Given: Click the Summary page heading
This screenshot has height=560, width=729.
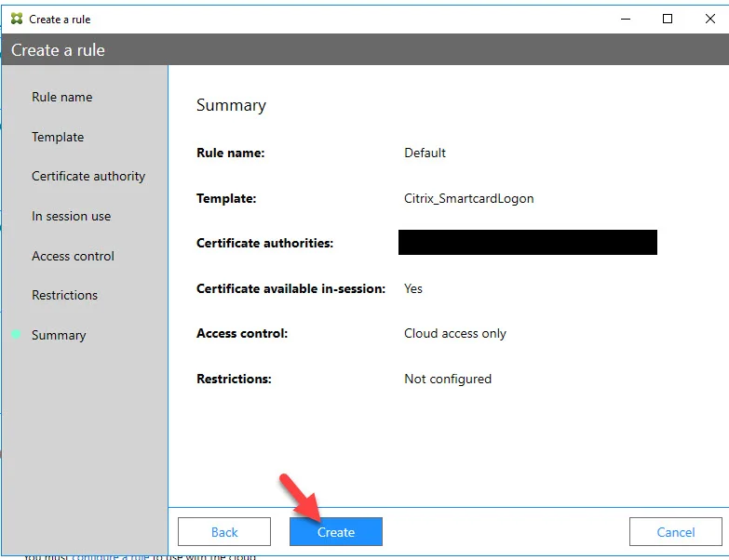Looking at the screenshot, I should point(231,105).
